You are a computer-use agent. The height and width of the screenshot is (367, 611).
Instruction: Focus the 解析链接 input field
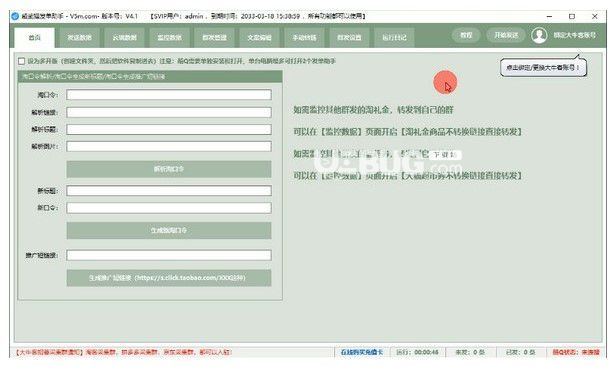click(x=169, y=112)
